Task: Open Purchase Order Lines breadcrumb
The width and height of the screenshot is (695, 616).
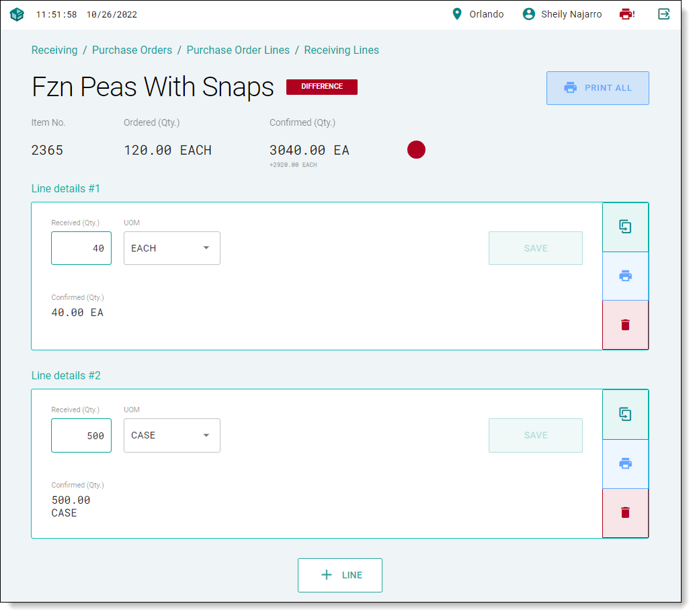Action: (238, 50)
